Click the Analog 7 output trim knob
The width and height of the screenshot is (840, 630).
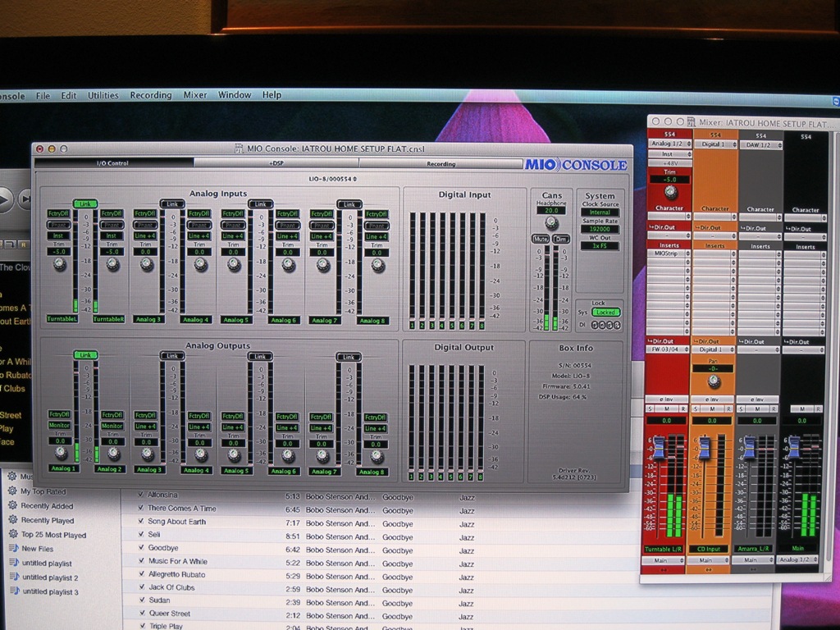coord(322,456)
